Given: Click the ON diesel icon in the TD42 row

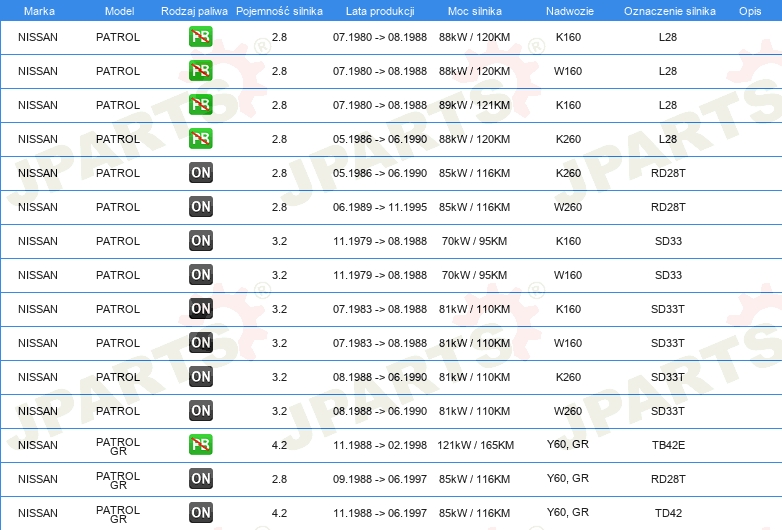Looking at the screenshot, I should pyautogui.click(x=200, y=513).
